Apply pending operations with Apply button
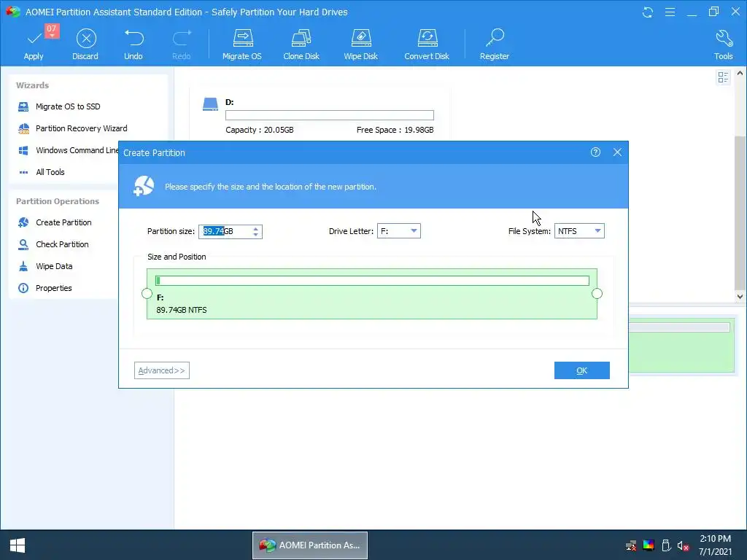This screenshot has width=747, height=560. click(x=34, y=44)
